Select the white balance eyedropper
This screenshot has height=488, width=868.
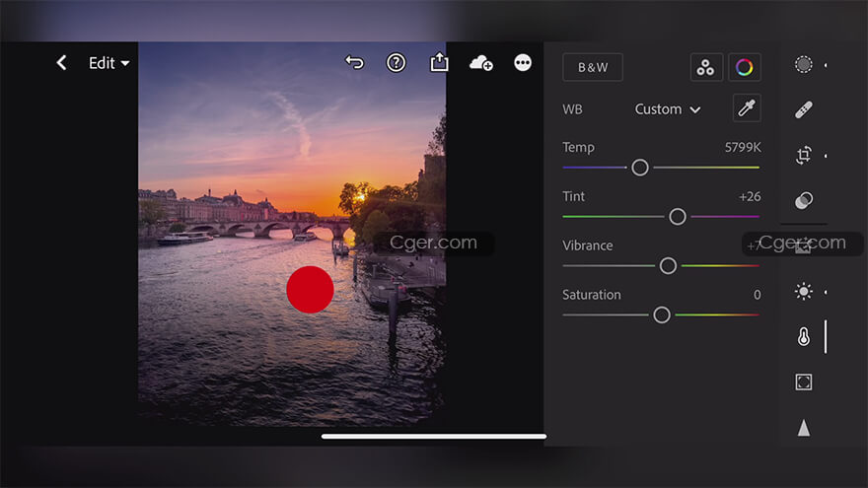coord(747,108)
